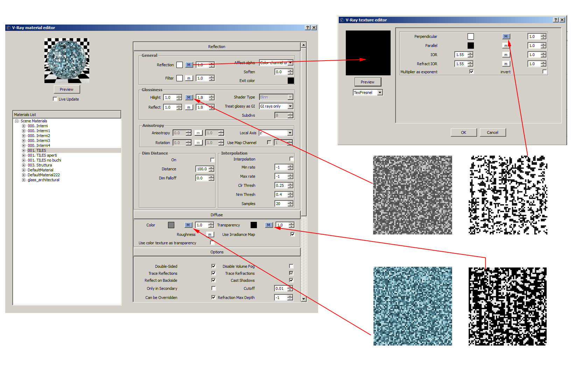Collapse the Options rollout header
The image size is (588, 368).
pyautogui.click(x=217, y=252)
